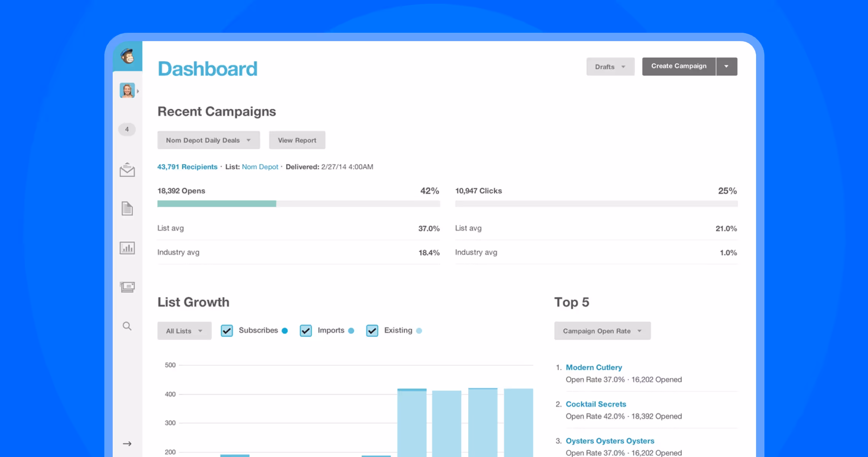Open Reports via the bar chart icon

click(127, 248)
